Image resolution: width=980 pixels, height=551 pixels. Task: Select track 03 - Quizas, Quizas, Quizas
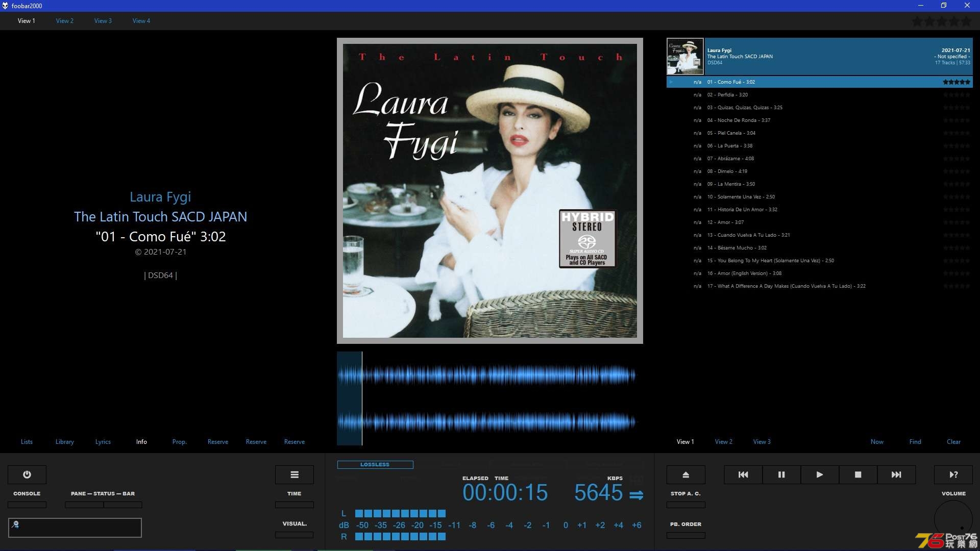click(820, 108)
